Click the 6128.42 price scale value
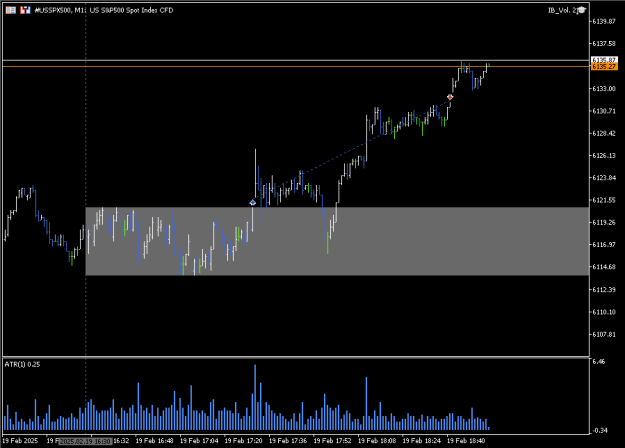The height and width of the screenshot is (448, 625). tap(604, 133)
